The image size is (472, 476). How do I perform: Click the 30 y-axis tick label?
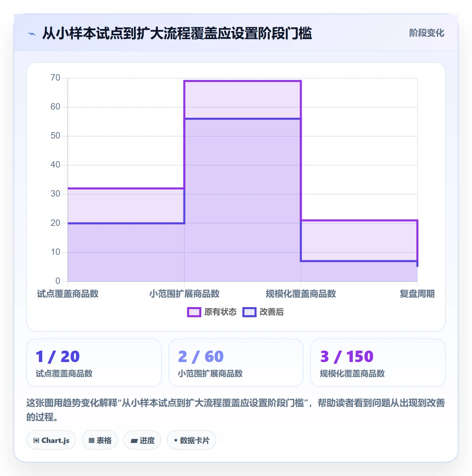[55, 194]
